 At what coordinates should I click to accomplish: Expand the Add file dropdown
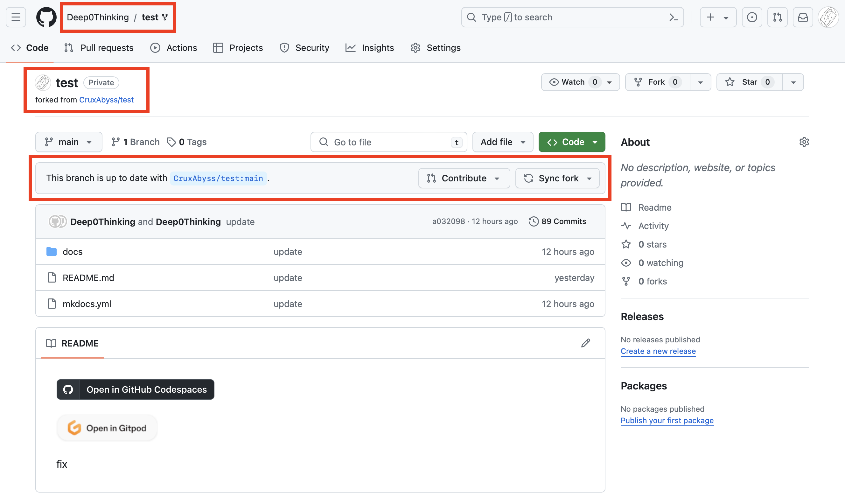pos(503,142)
